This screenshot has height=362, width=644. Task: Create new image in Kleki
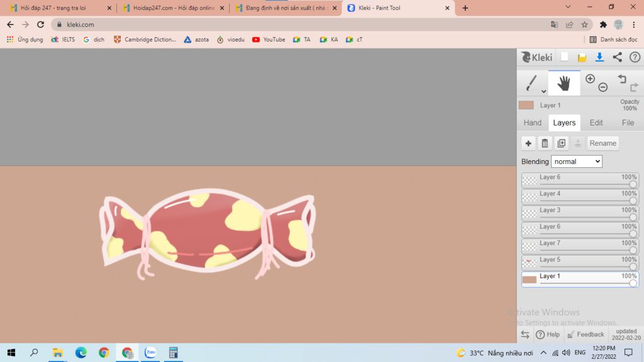coord(564,57)
